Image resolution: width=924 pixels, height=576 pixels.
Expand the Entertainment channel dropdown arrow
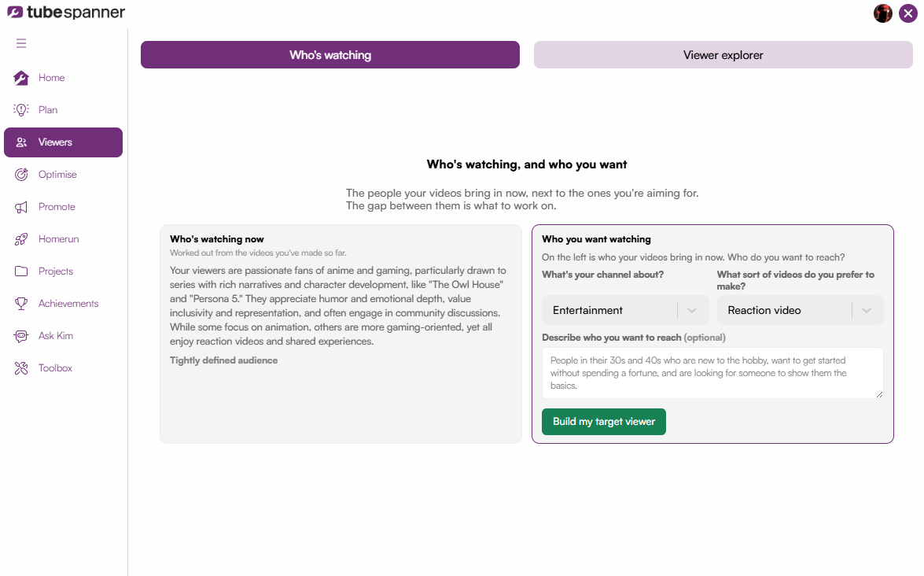(x=692, y=310)
